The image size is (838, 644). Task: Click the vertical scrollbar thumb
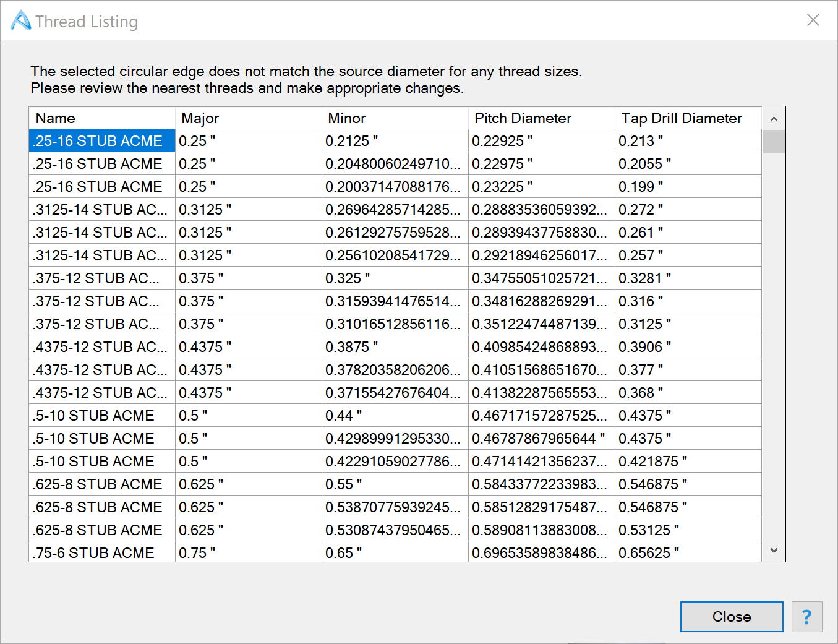pos(774,142)
